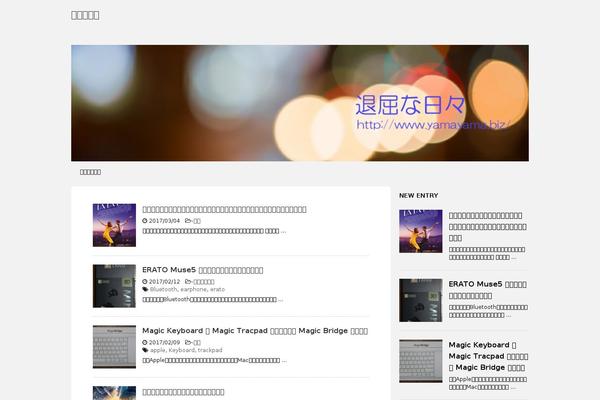
Task: Click the clock icon beside 2017/02/12
Action: point(145,281)
